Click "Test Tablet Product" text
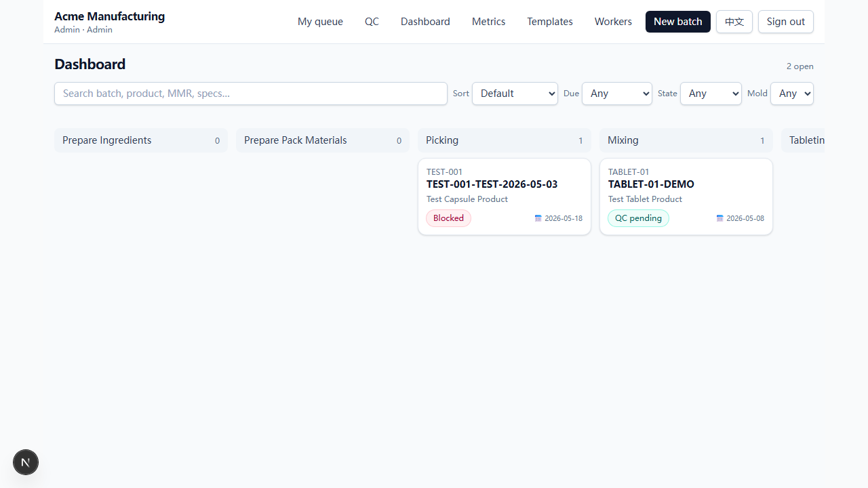 coord(645,199)
